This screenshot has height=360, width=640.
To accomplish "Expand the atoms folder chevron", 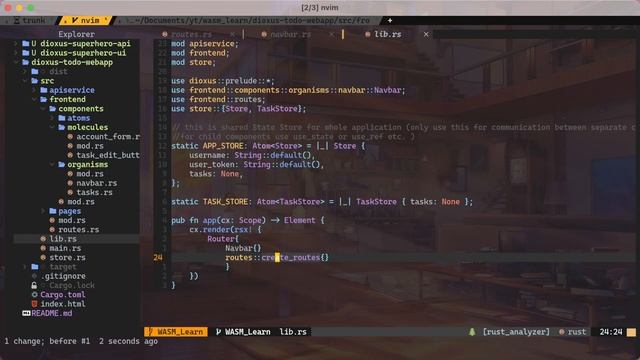I will (x=52, y=118).
